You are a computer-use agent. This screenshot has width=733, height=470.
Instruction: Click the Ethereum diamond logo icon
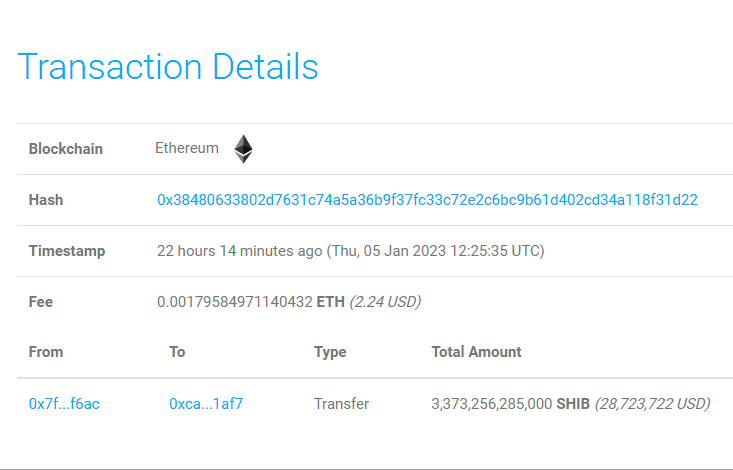point(243,149)
